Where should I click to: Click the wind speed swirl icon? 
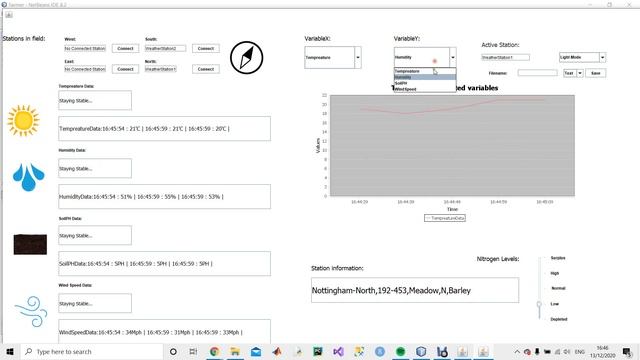pyautogui.click(x=31, y=311)
